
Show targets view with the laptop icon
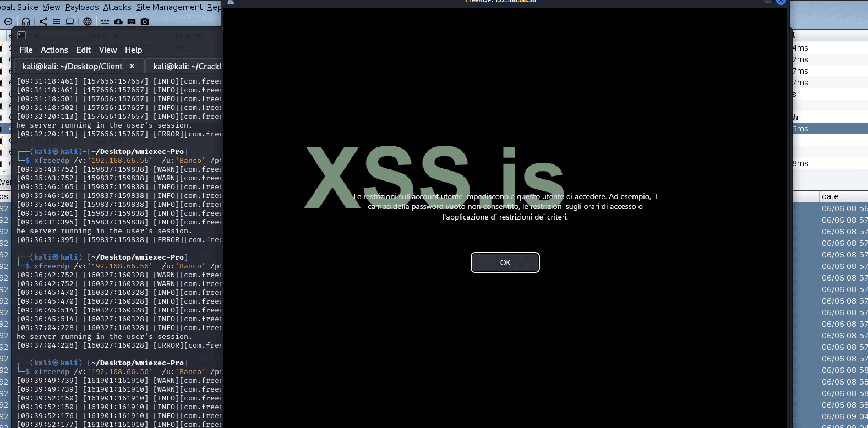tap(70, 21)
